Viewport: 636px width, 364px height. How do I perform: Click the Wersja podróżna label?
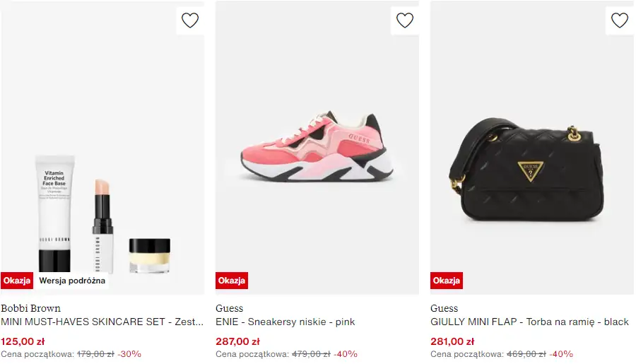pyautogui.click(x=72, y=281)
